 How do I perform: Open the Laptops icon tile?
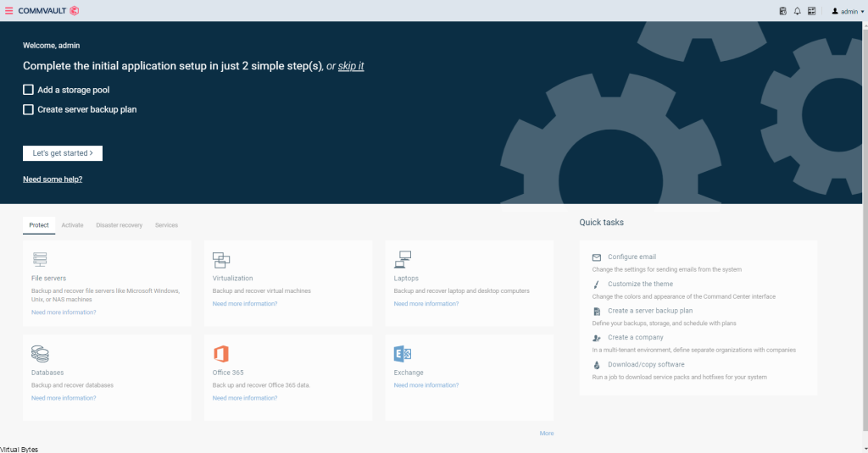pyautogui.click(x=403, y=259)
